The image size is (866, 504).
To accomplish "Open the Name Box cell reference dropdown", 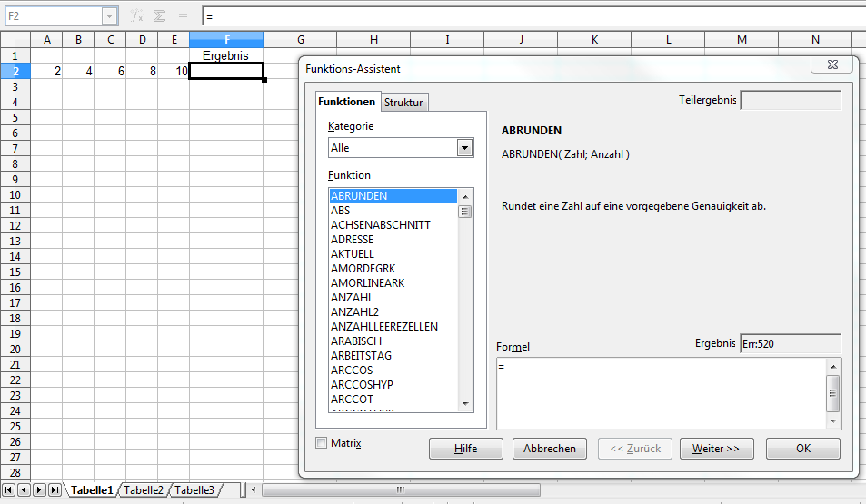I will tap(109, 16).
